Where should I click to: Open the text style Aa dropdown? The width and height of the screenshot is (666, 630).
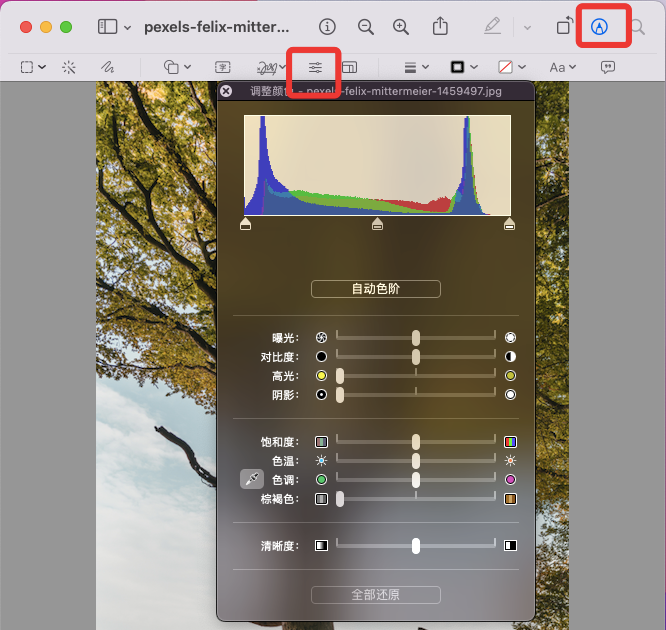click(562, 67)
